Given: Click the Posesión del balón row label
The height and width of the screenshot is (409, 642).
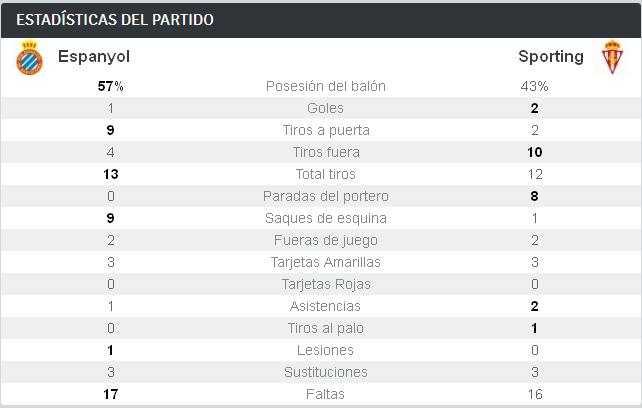Looking at the screenshot, I should pos(325,86).
